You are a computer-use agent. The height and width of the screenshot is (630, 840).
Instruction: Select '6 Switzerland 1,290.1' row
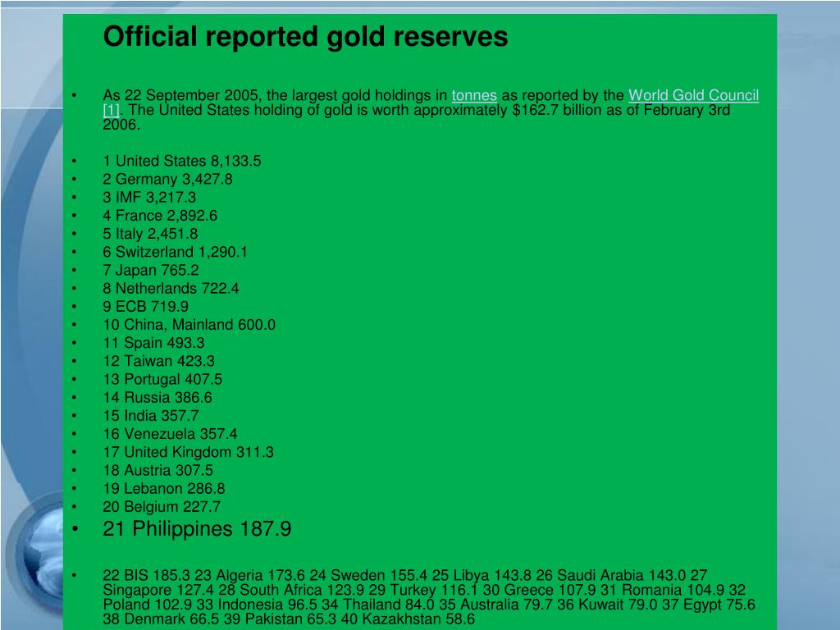click(176, 253)
